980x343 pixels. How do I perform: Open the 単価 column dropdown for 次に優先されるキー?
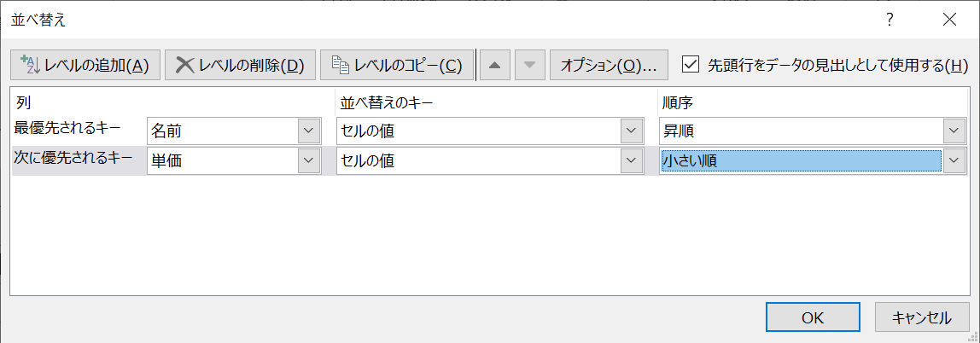tap(307, 160)
